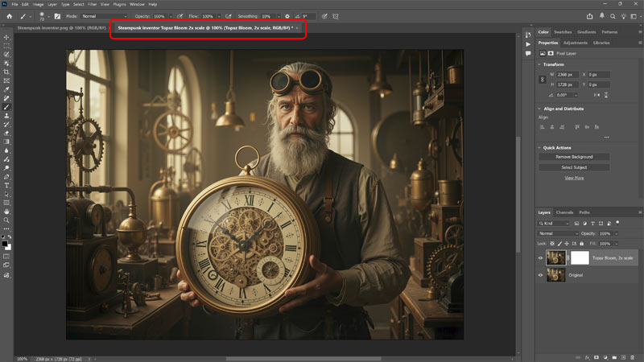Collapse the Quick Actions section
Image resolution: width=644 pixels, height=362 pixels.
coord(539,147)
